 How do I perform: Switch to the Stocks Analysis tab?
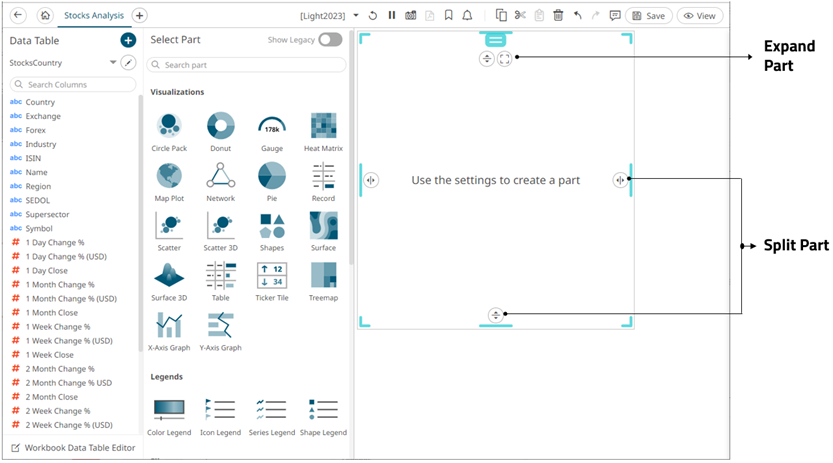point(94,15)
